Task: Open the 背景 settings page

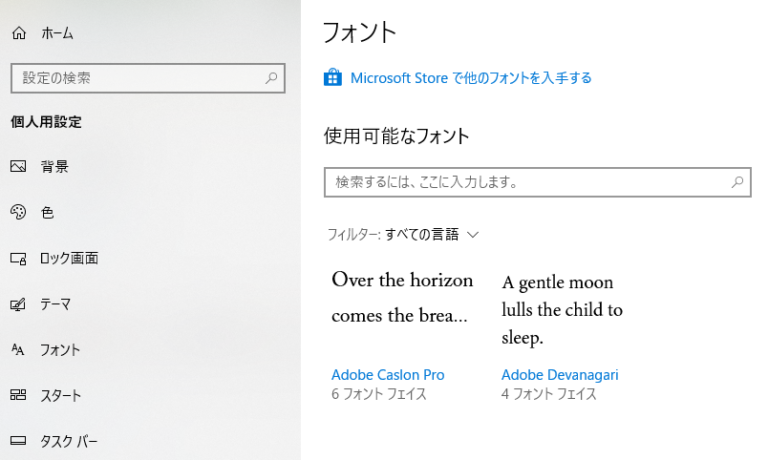Action: point(54,167)
